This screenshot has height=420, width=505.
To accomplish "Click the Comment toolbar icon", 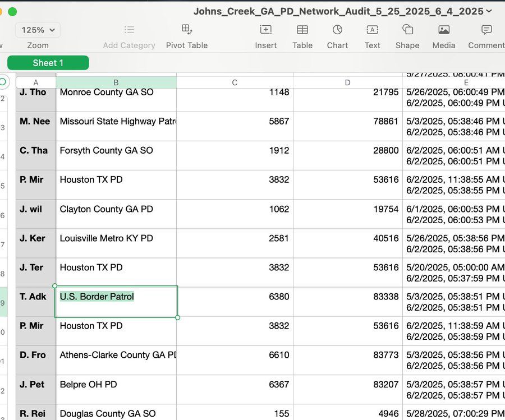I will [x=486, y=30].
